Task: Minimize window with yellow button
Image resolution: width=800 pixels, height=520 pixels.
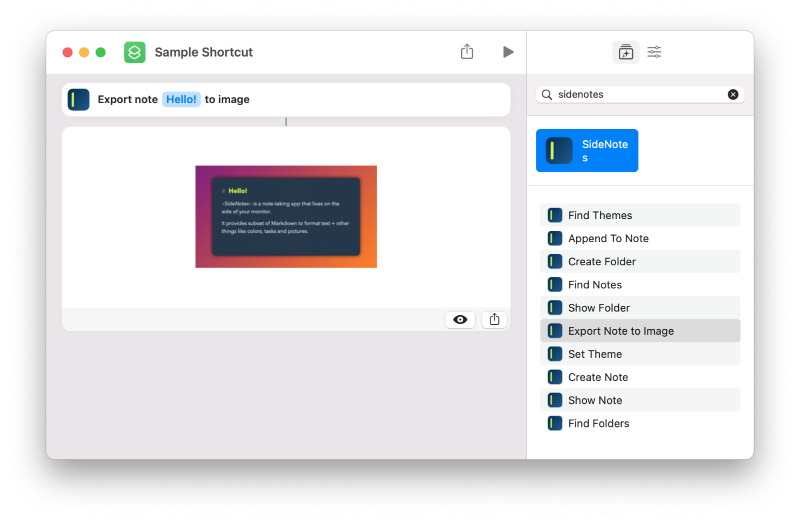Action: pos(84,52)
